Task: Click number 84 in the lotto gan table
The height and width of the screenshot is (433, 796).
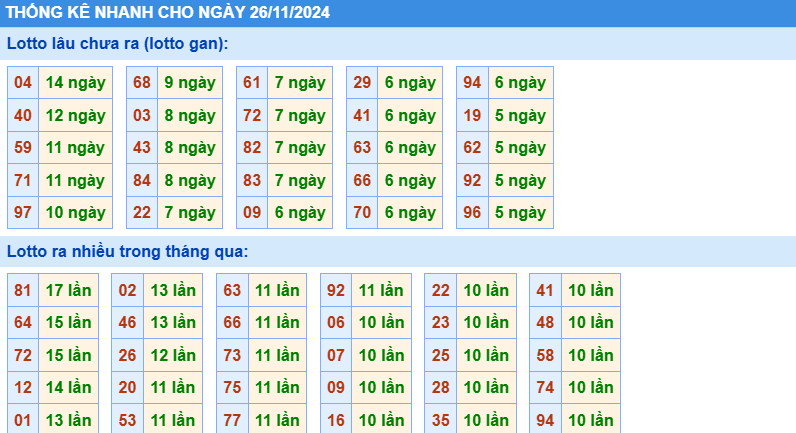Action: tap(142, 181)
